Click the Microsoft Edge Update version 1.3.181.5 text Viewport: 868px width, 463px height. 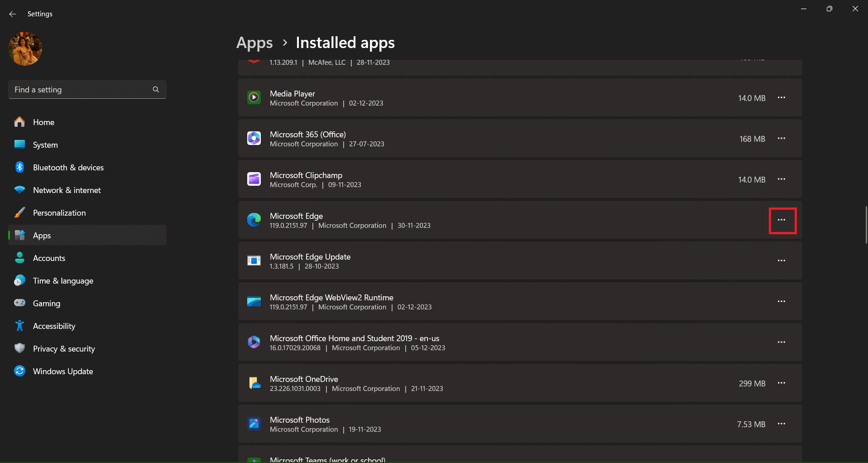coord(282,266)
